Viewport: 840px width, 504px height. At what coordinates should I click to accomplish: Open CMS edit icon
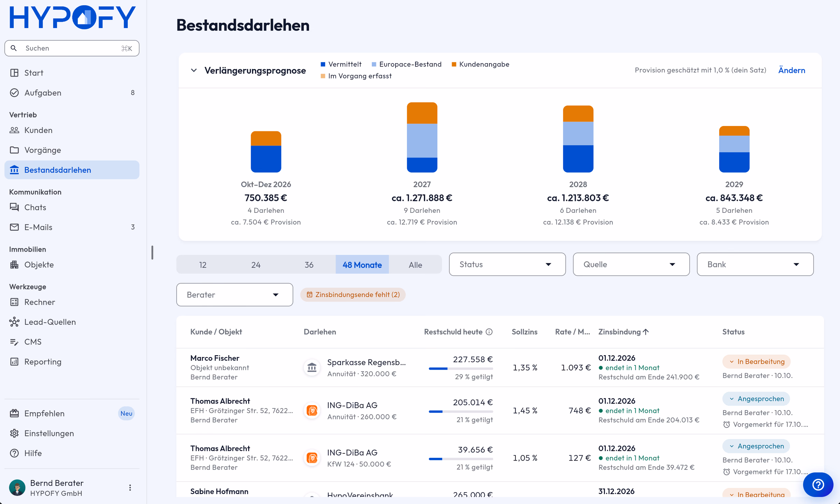click(x=14, y=342)
